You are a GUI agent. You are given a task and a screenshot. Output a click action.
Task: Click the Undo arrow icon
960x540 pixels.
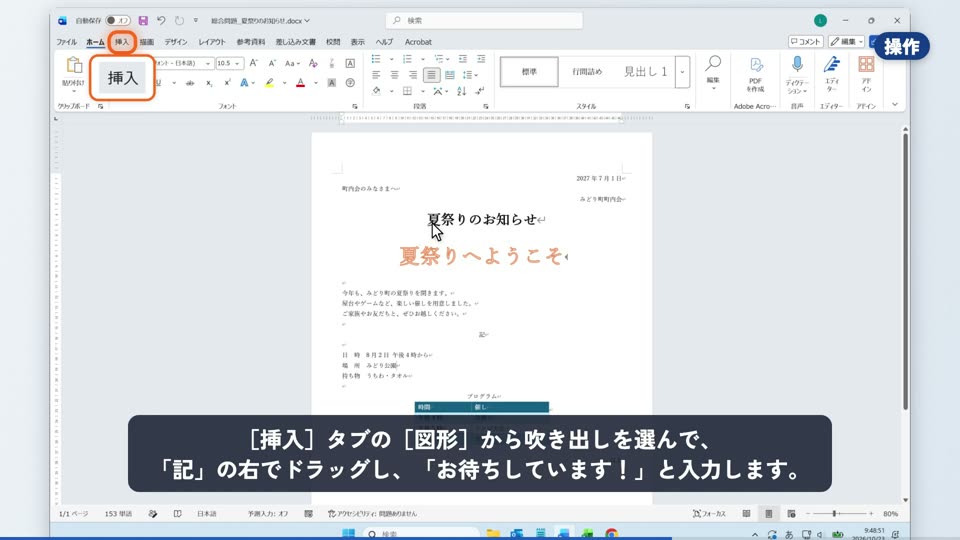click(x=161, y=20)
